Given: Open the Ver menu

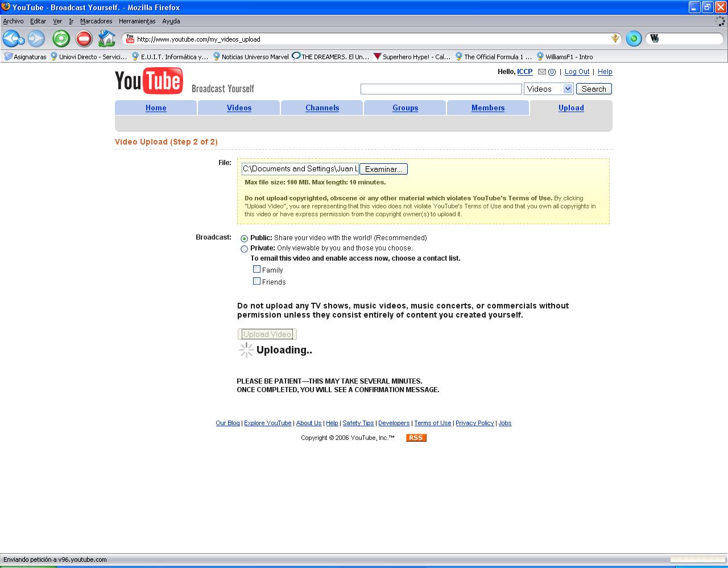Looking at the screenshot, I should coord(57,21).
